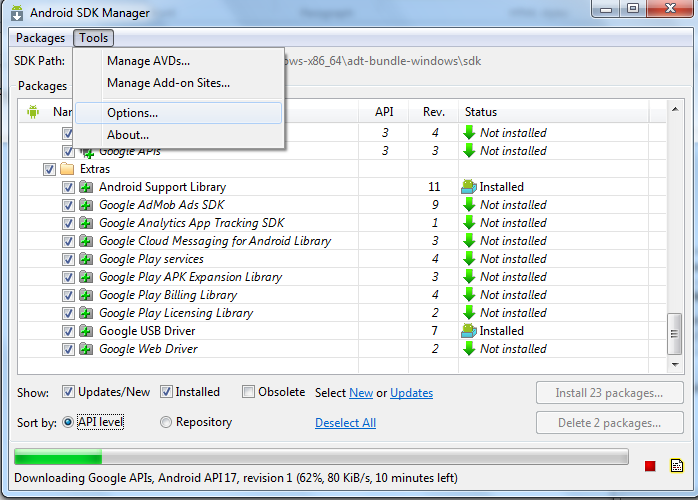Click the Google Play services package icon
Screen dimensions: 698x500
[x=86, y=259]
